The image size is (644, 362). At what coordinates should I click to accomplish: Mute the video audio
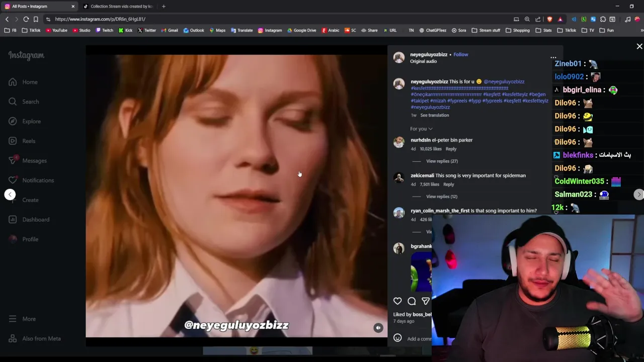(x=378, y=328)
